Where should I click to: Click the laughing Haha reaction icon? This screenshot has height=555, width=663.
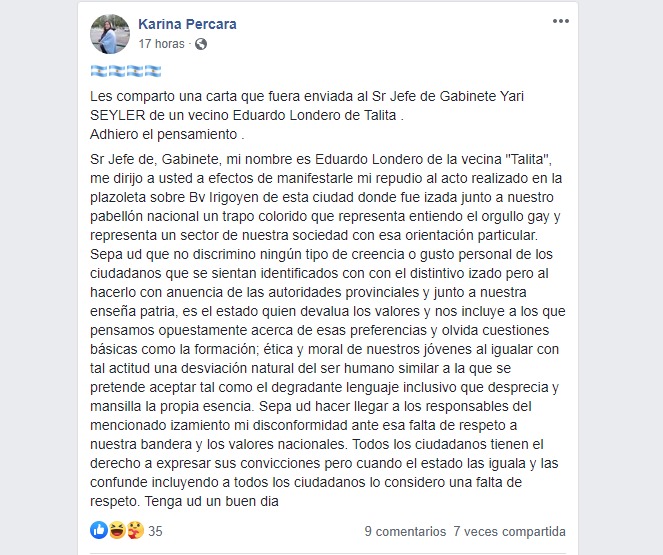[x=117, y=530]
